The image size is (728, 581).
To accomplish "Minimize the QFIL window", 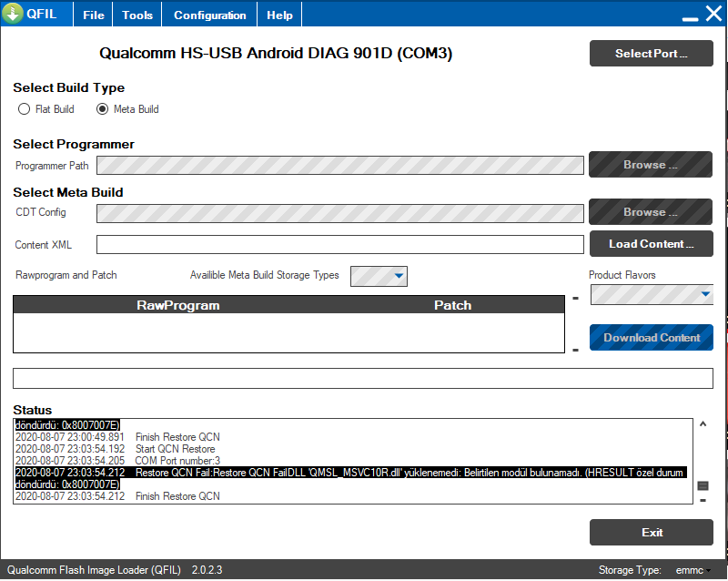I will point(690,18).
